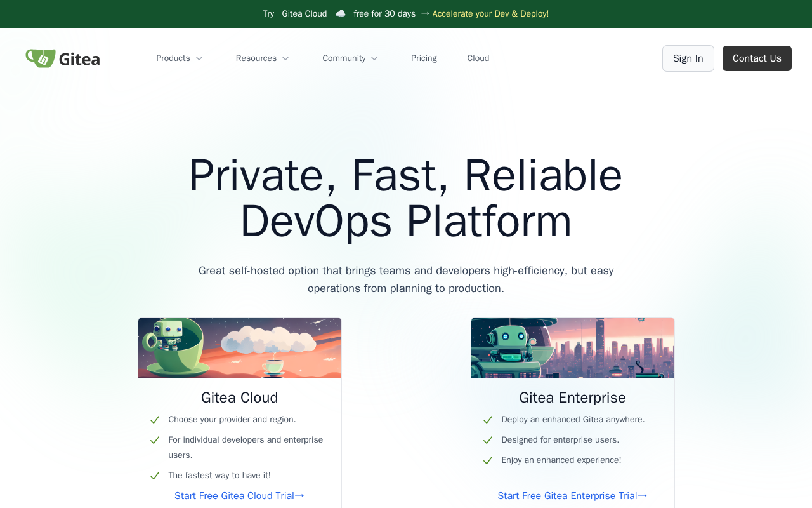The height and width of the screenshot is (508, 812).
Task: Open the Resources menu
Action: click(263, 58)
